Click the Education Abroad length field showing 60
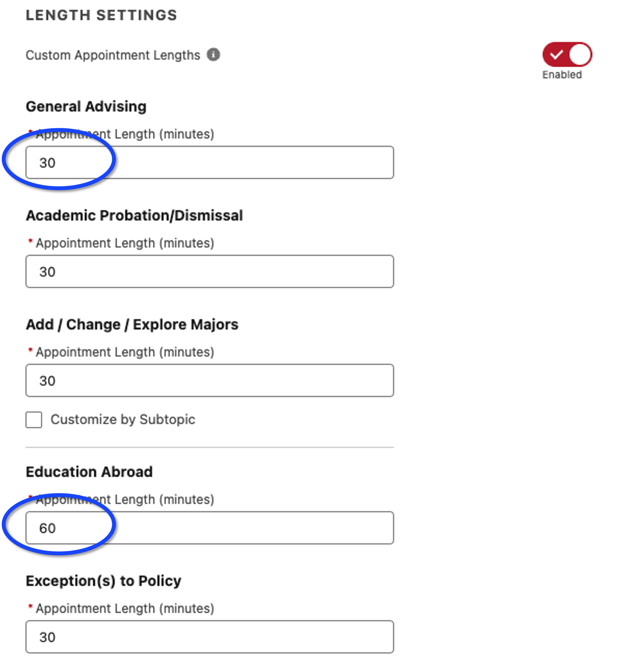 click(x=209, y=528)
